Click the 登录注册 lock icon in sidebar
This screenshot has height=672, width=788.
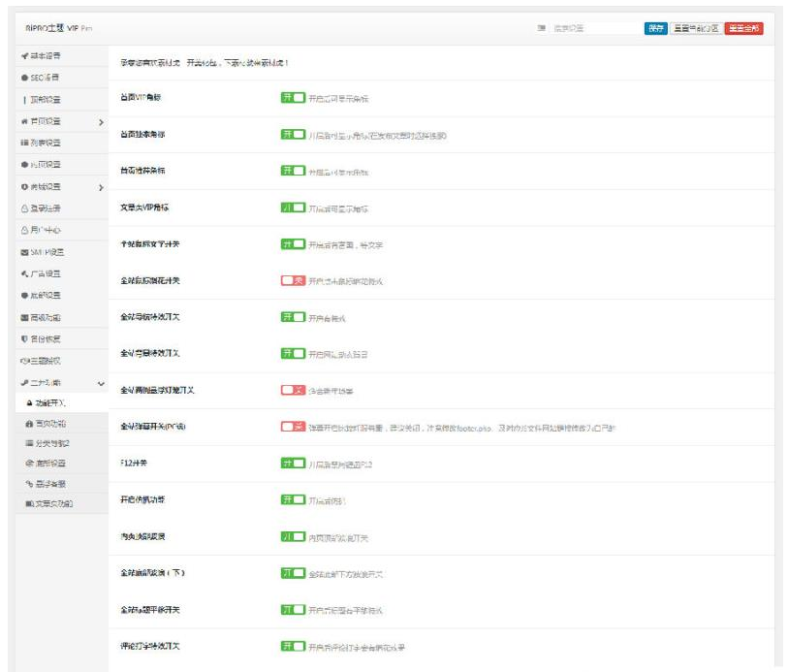pyautogui.click(x=24, y=208)
